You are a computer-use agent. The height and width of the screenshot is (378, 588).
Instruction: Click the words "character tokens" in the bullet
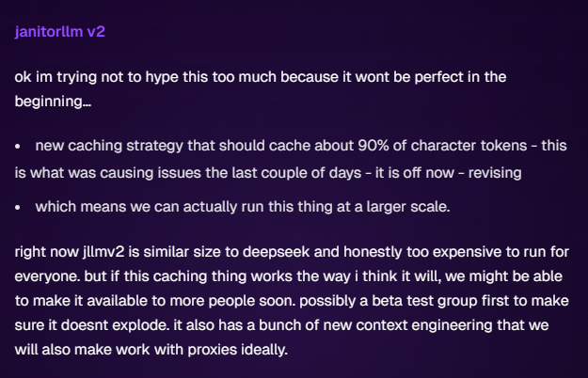(469, 146)
